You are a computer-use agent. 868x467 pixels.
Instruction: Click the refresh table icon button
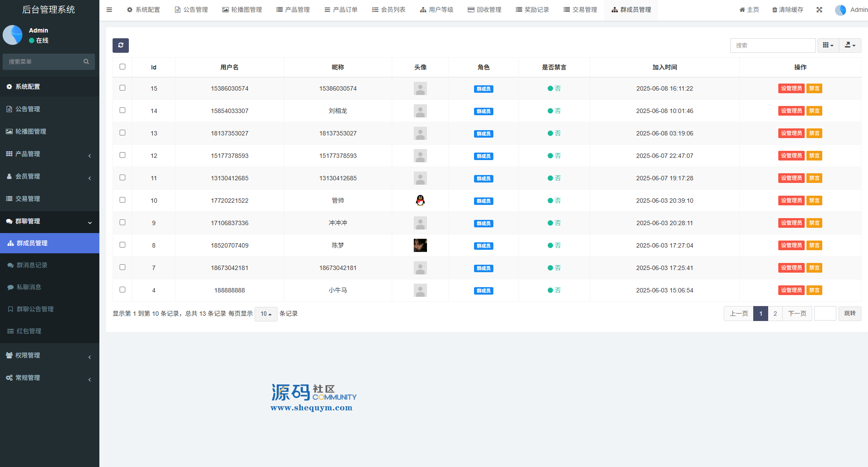[120, 45]
